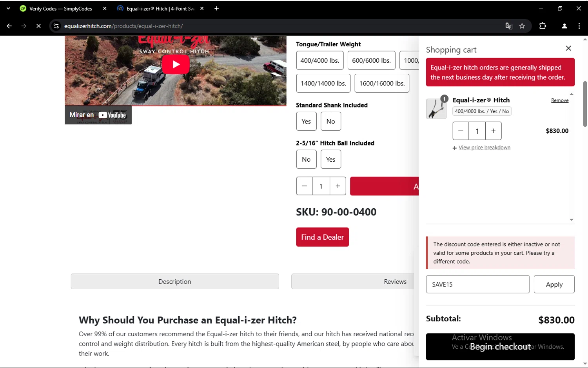Increase cart item quantity with plus

click(x=493, y=131)
